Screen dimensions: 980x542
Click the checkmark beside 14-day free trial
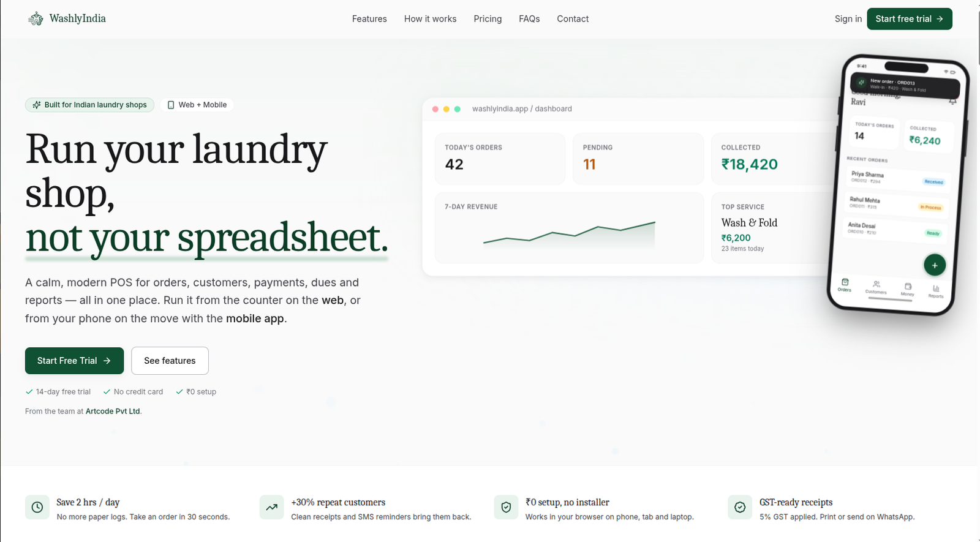tap(29, 392)
